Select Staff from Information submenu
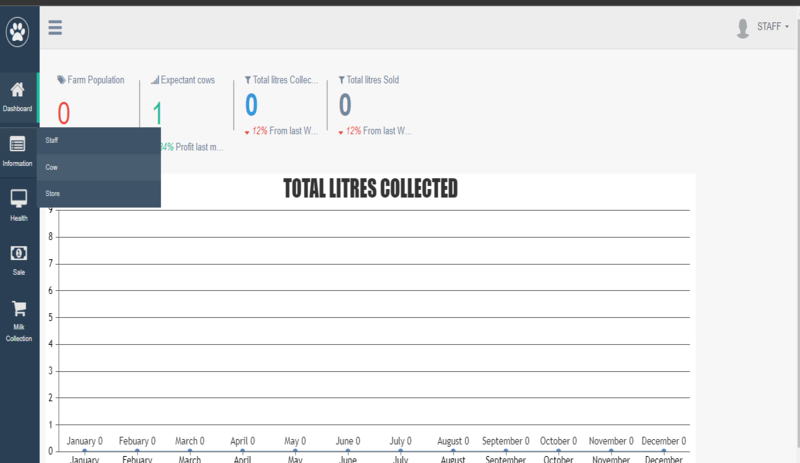Viewport: 800px width, 463px height. (x=52, y=140)
